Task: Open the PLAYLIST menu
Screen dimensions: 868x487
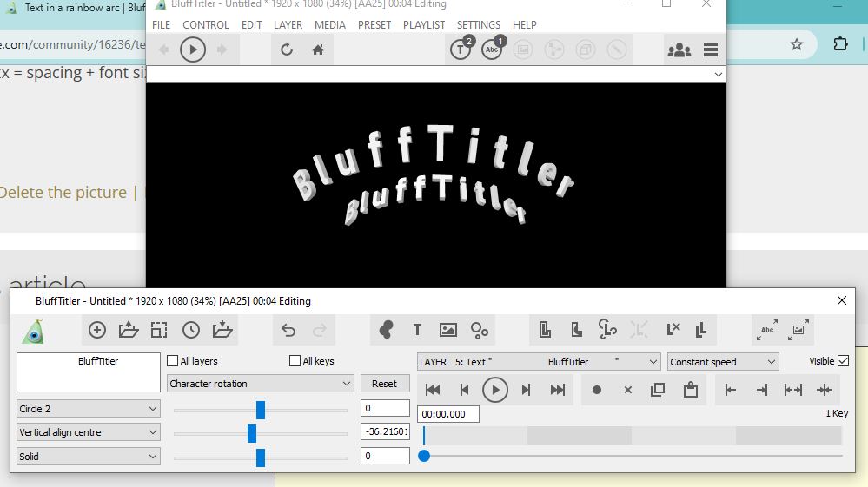Action: [x=424, y=25]
